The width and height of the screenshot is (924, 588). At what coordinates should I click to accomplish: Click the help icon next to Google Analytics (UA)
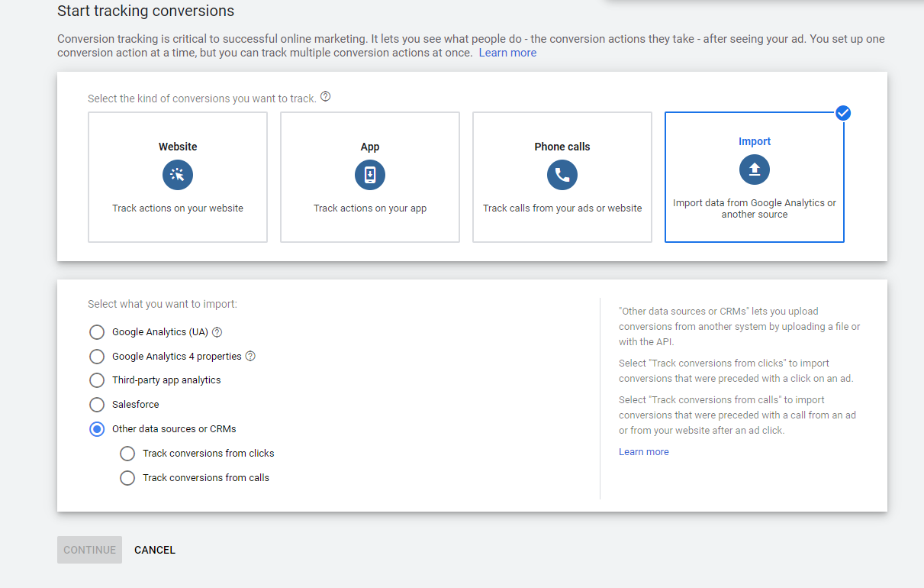click(x=217, y=331)
